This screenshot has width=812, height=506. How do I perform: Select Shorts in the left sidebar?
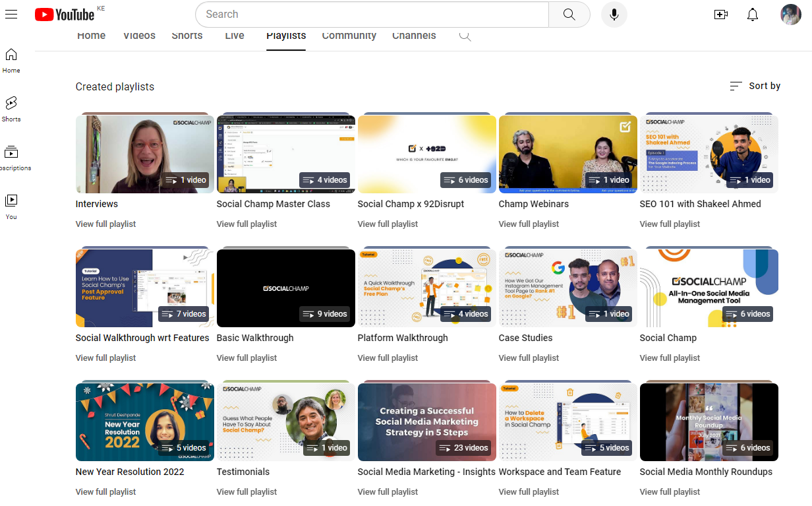[x=11, y=110]
